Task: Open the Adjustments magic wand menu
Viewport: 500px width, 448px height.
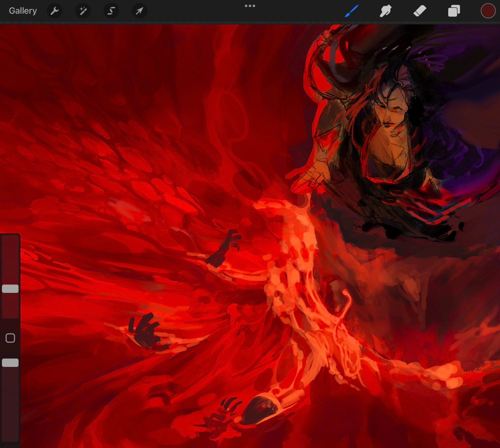Action: tap(83, 11)
